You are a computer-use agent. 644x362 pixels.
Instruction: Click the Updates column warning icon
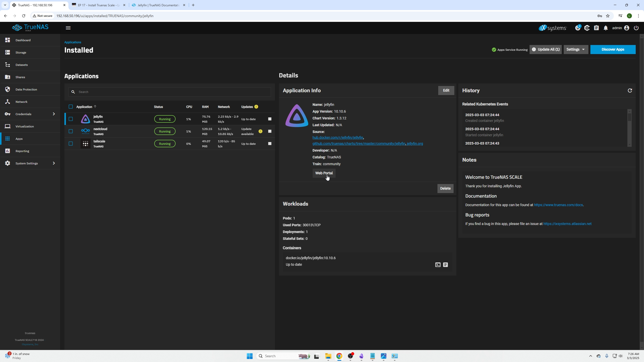tap(256, 107)
